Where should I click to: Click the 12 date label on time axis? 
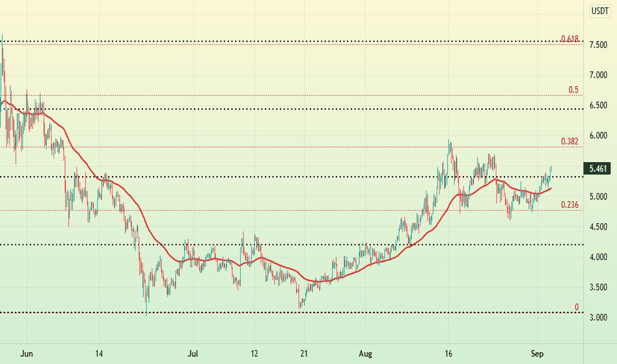pos(254,354)
